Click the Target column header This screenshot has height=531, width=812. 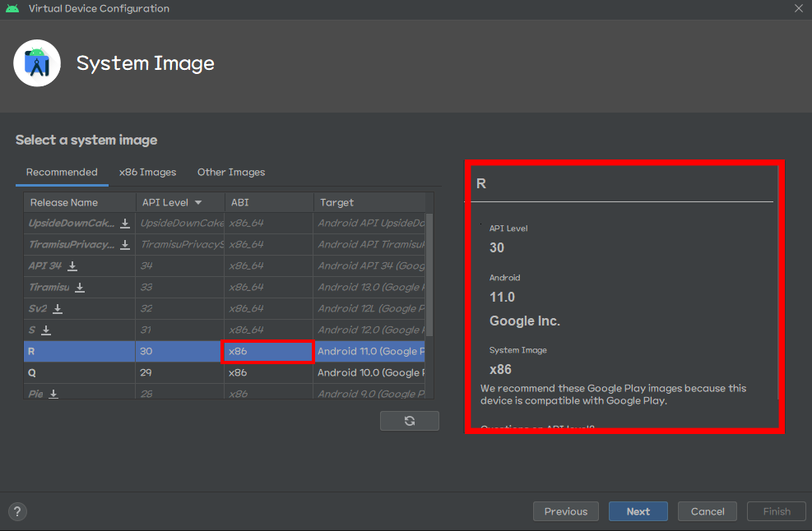pyautogui.click(x=369, y=202)
